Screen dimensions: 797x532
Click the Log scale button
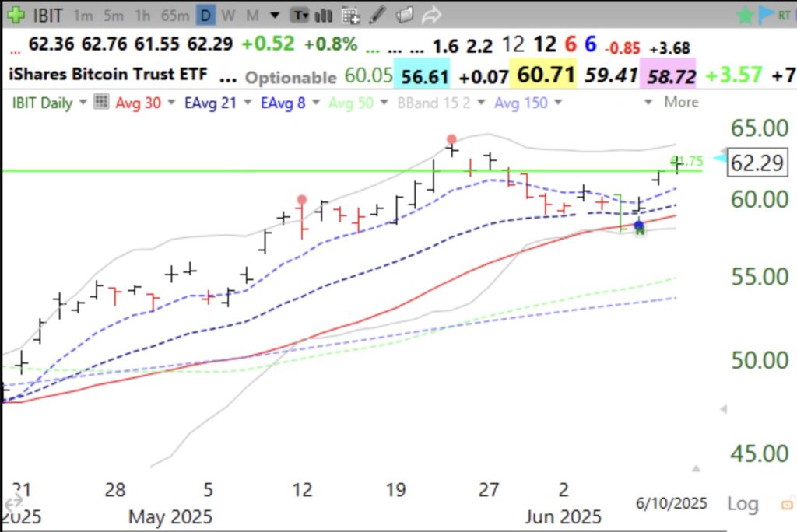click(742, 504)
